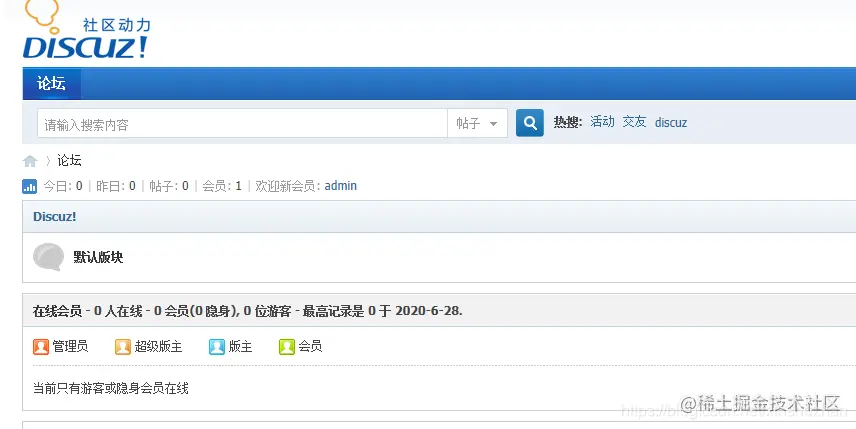Click the yellow 超级版主 member icon

(x=123, y=347)
